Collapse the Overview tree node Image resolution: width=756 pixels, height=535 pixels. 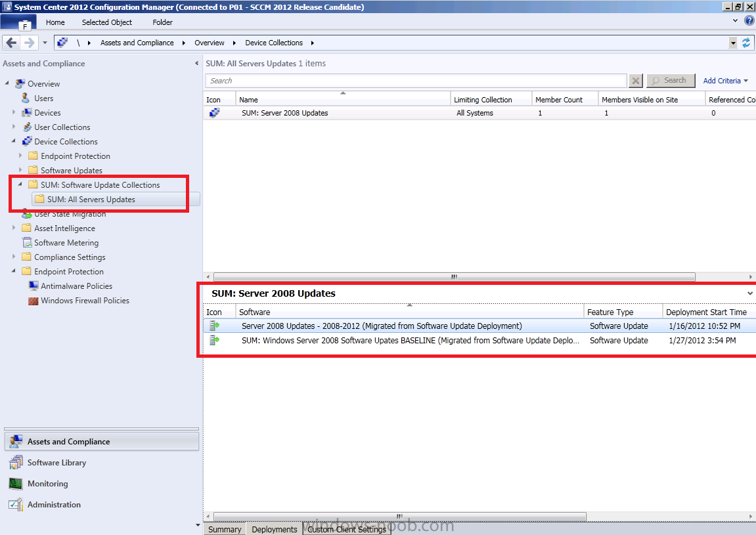point(7,83)
